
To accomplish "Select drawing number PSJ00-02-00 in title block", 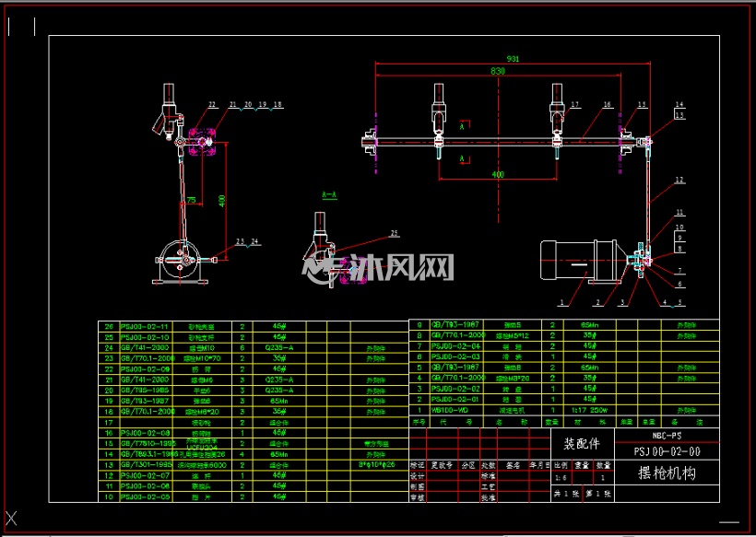I will (667, 451).
